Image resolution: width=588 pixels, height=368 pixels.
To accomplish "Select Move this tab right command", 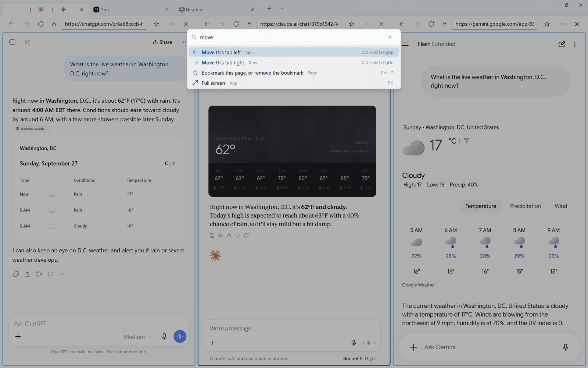I will 294,63.
